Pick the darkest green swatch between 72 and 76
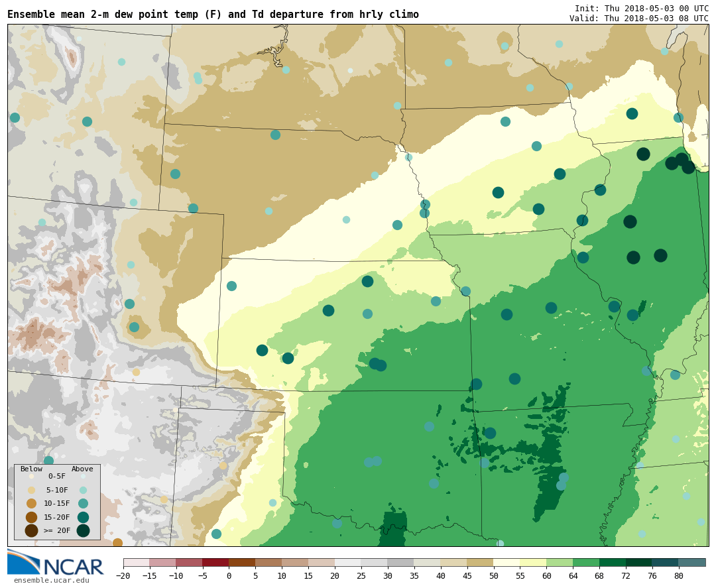716x588 pixels. click(639, 562)
